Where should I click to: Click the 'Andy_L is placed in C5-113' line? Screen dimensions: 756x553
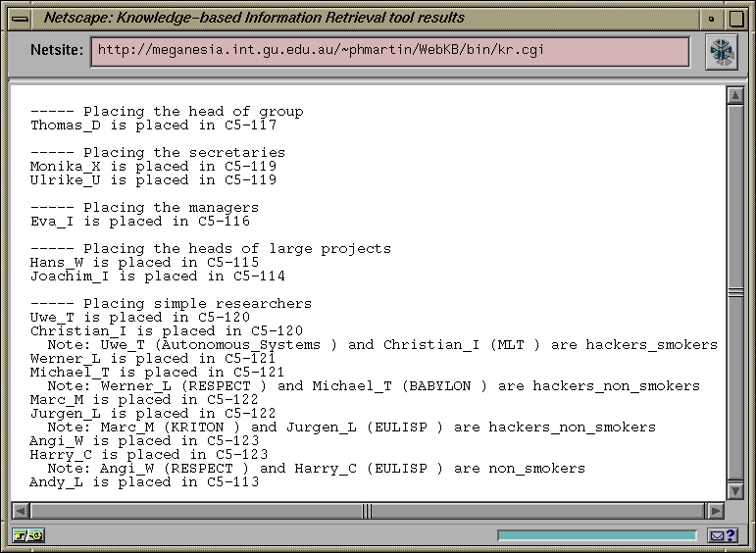click(x=144, y=482)
